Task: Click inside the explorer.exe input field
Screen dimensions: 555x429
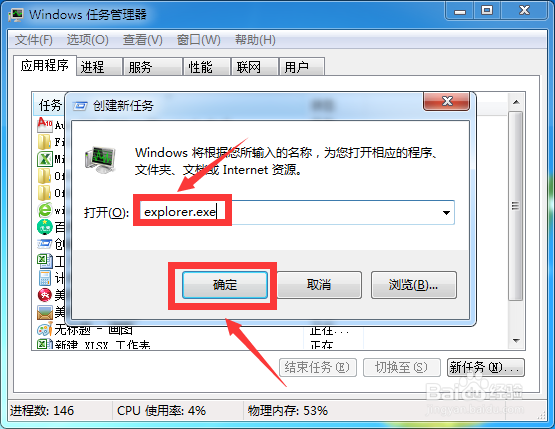Action: [x=293, y=212]
